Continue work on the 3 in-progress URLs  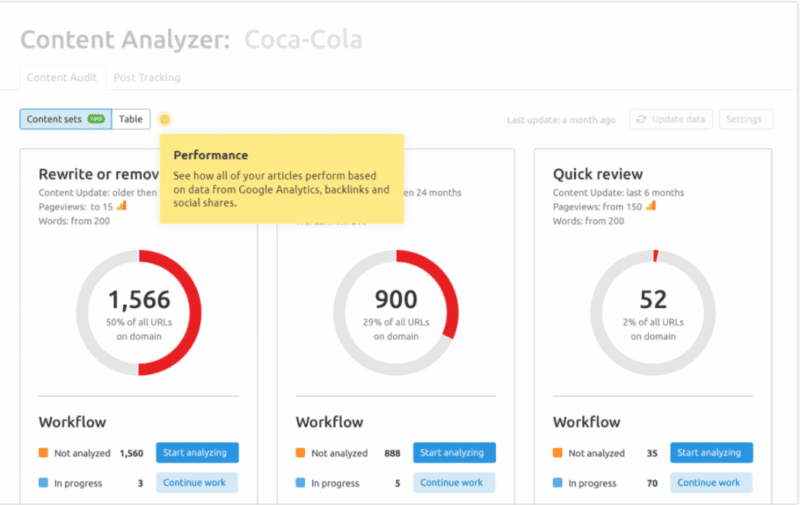(197, 483)
